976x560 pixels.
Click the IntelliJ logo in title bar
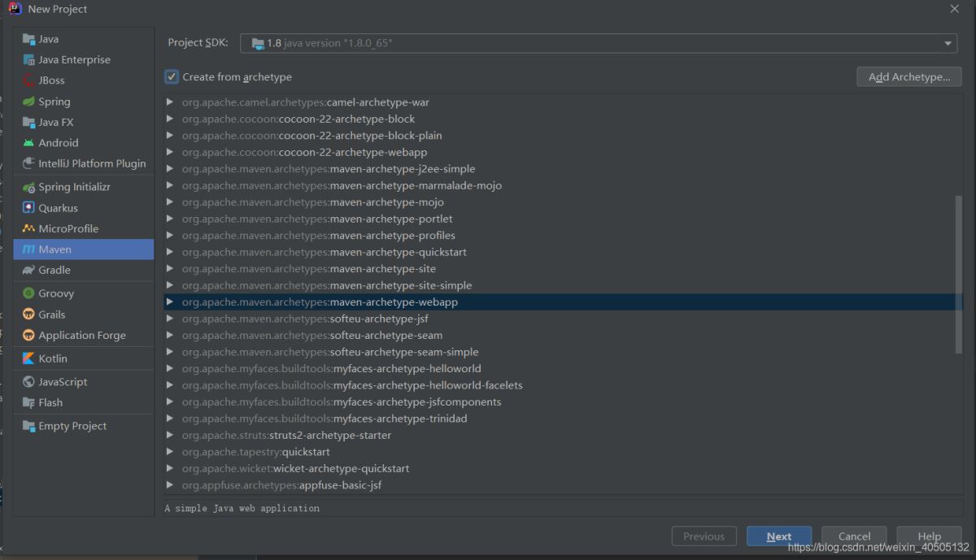(x=15, y=8)
